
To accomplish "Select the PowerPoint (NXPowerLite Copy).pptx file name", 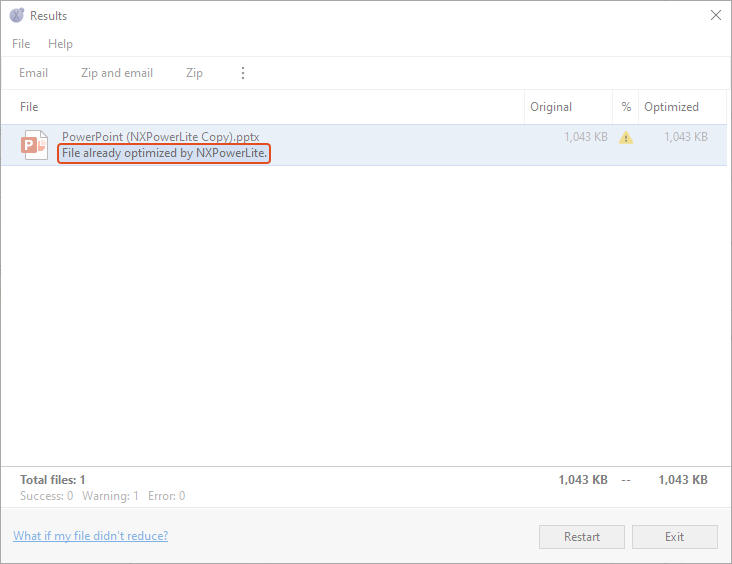I will coord(161,137).
